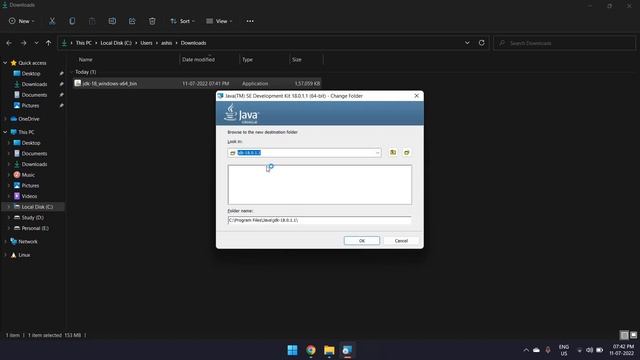Screen dimensions: 640x360
Task: Open Google Chrome from taskbar
Action: pos(311,350)
